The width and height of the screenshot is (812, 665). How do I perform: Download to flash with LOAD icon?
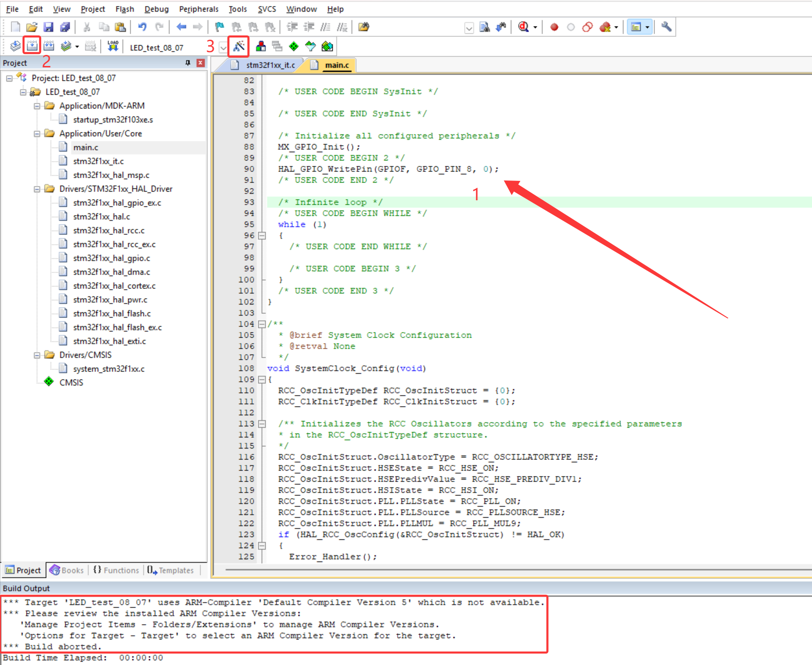coord(113,46)
